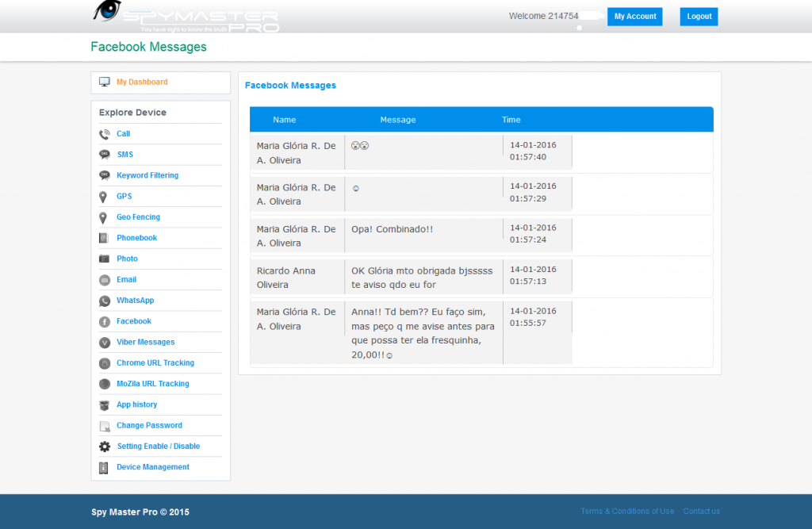This screenshot has width=812, height=529.
Task: Click the 'Opa! Combinado!!' message cell
Action: tap(423, 236)
